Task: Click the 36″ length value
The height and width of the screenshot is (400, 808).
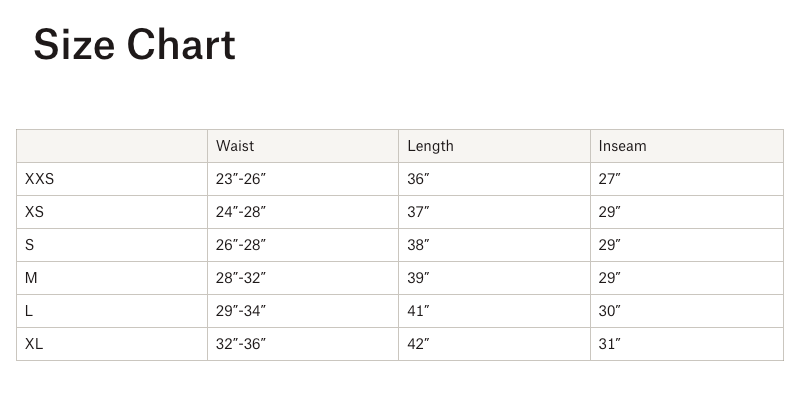Action: pos(418,179)
